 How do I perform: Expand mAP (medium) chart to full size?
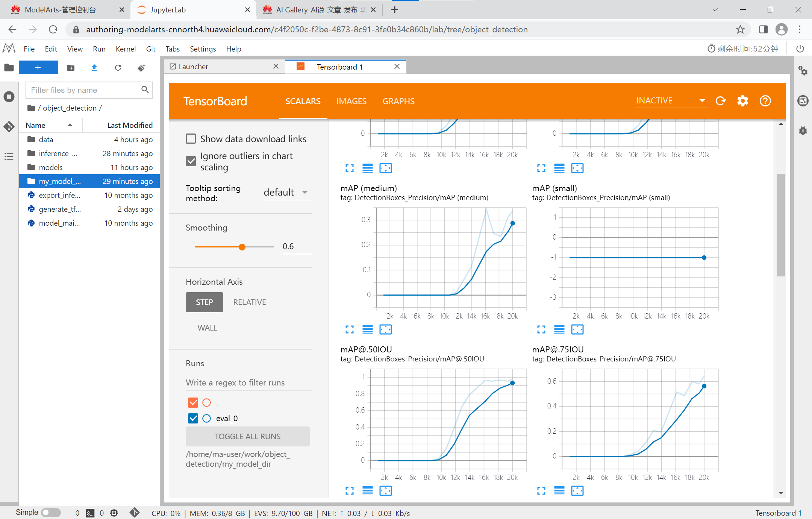[350, 329]
